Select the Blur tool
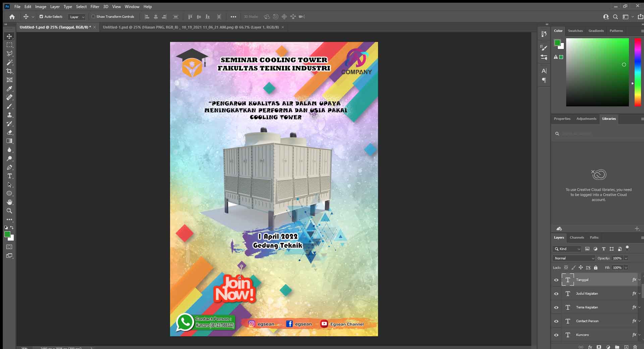This screenshot has height=349, width=644. click(9, 150)
